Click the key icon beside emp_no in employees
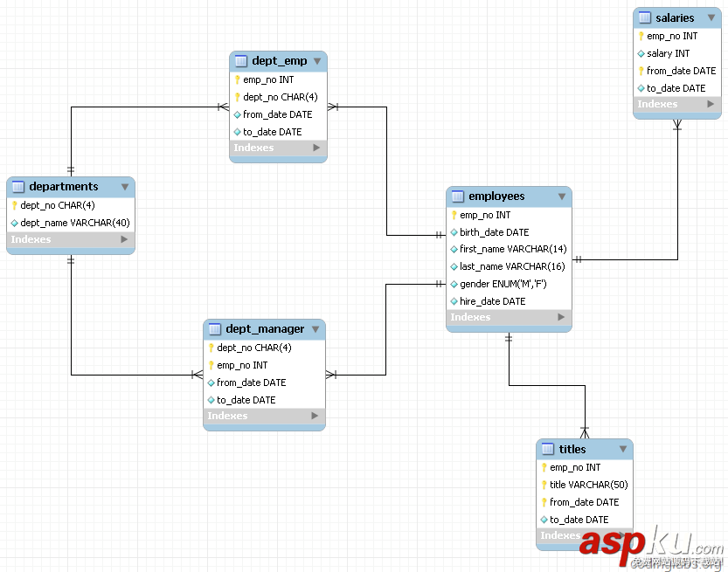Image resolution: width=728 pixels, height=572 pixels. tap(455, 215)
